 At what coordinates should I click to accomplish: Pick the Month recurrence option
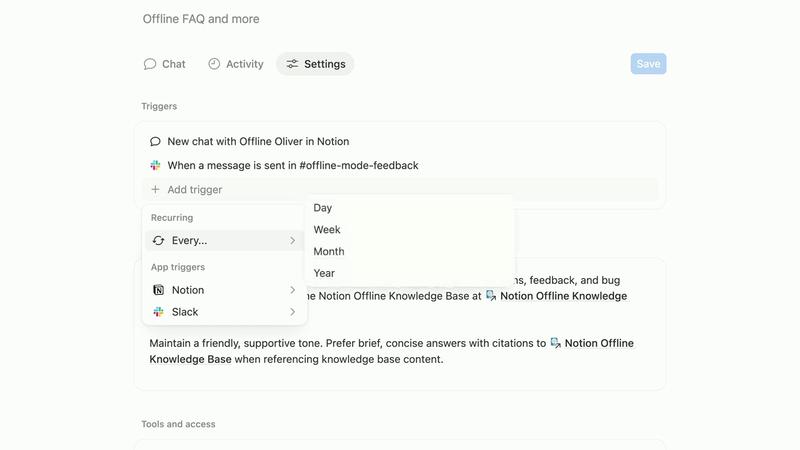point(328,252)
